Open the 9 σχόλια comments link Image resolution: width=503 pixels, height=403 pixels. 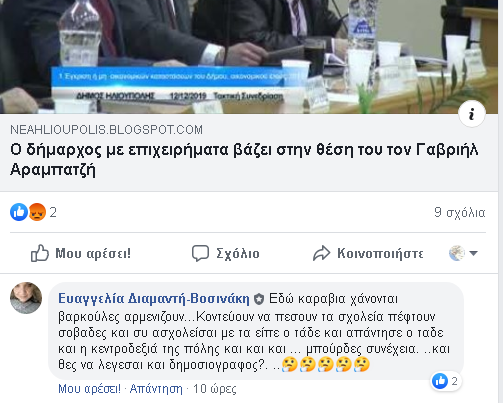point(460,212)
